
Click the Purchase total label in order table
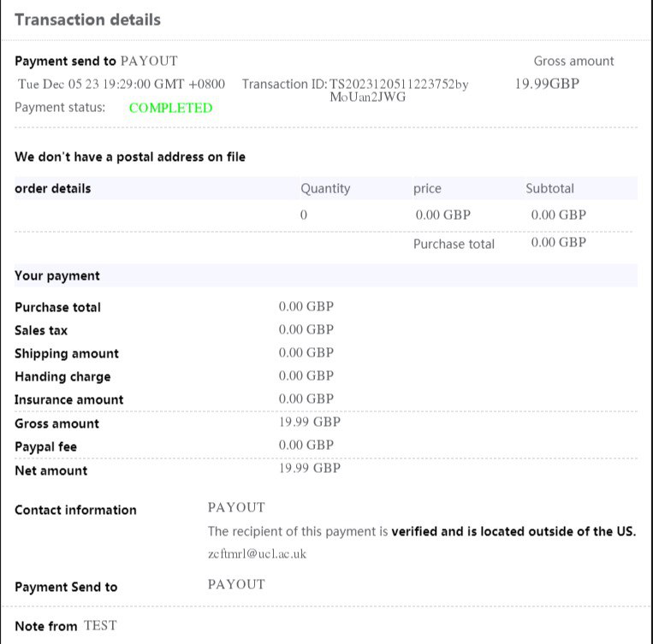[x=454, y=244]
